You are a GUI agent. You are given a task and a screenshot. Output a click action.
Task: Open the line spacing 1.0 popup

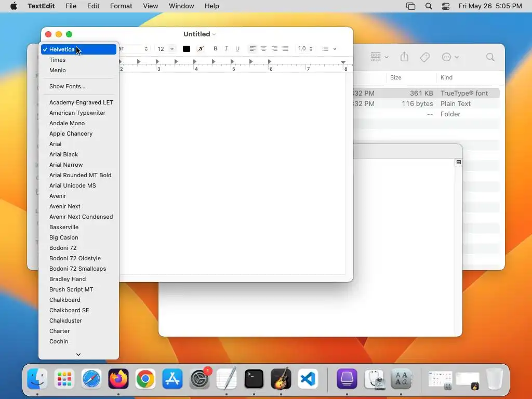point(305,48)
